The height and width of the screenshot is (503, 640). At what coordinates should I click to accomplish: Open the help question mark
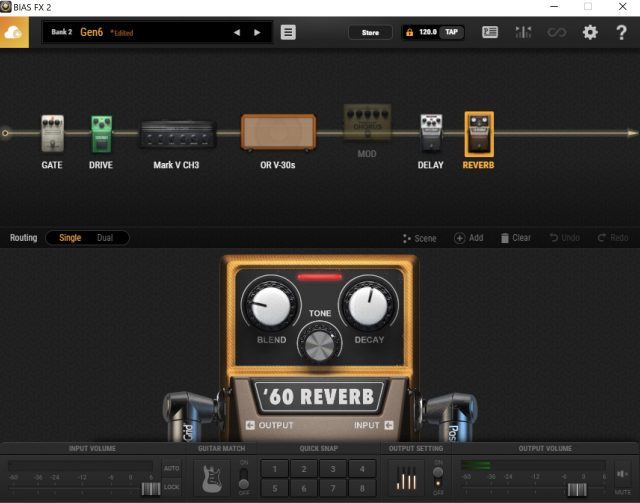[621, 32]
